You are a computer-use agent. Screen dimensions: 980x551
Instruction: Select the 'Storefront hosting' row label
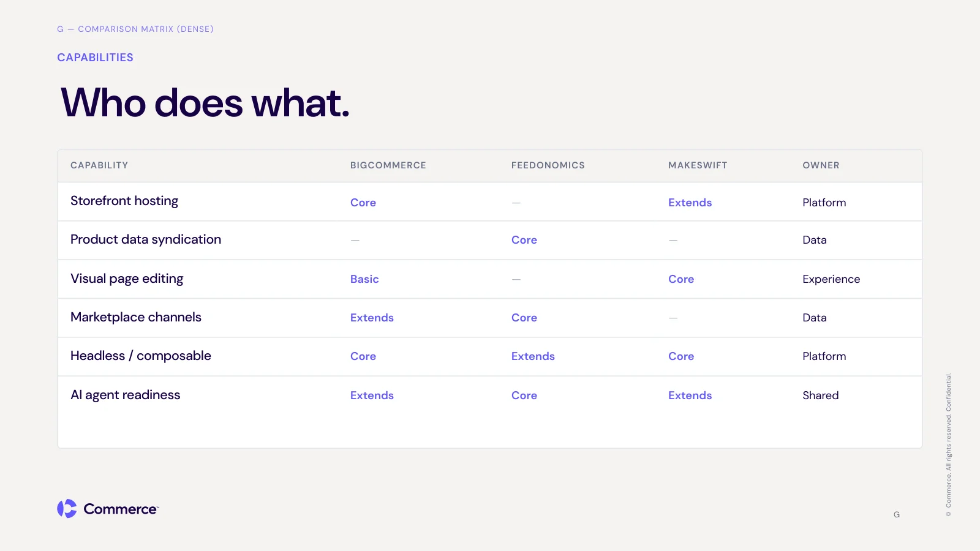pos(124,201)
